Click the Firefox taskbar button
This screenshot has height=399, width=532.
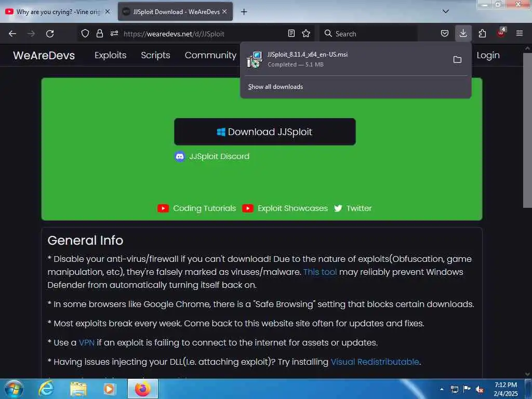pos(142,389)
